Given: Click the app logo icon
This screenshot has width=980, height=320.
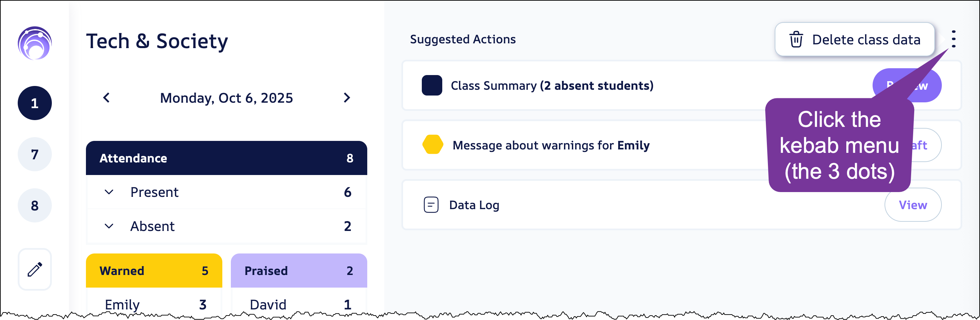Looking at the screenshot, I should [35, 43].
